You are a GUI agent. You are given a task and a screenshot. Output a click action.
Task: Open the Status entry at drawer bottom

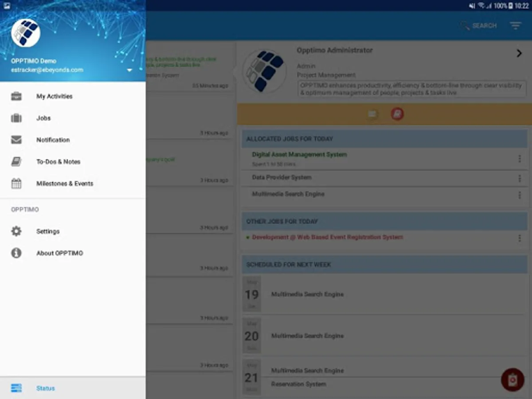73,388
